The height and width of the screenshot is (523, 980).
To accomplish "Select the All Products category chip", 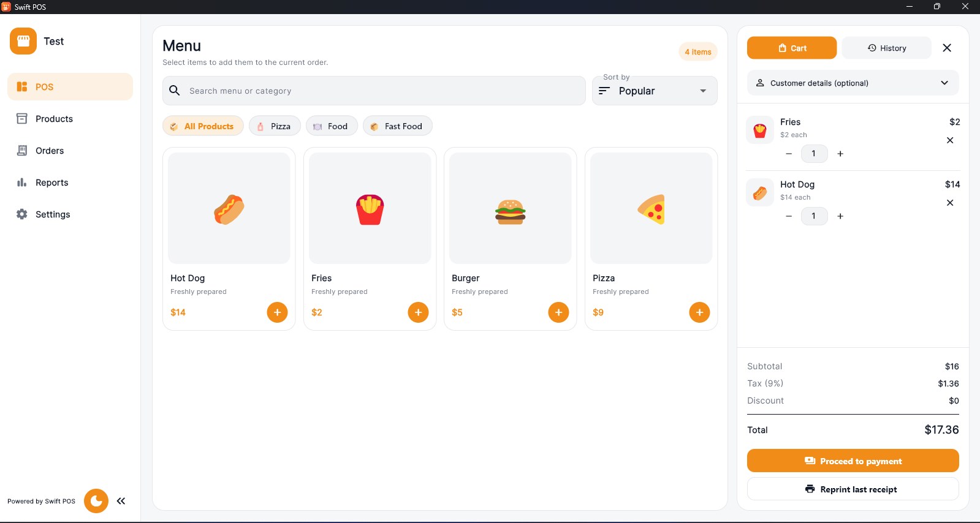I will 203,126.
